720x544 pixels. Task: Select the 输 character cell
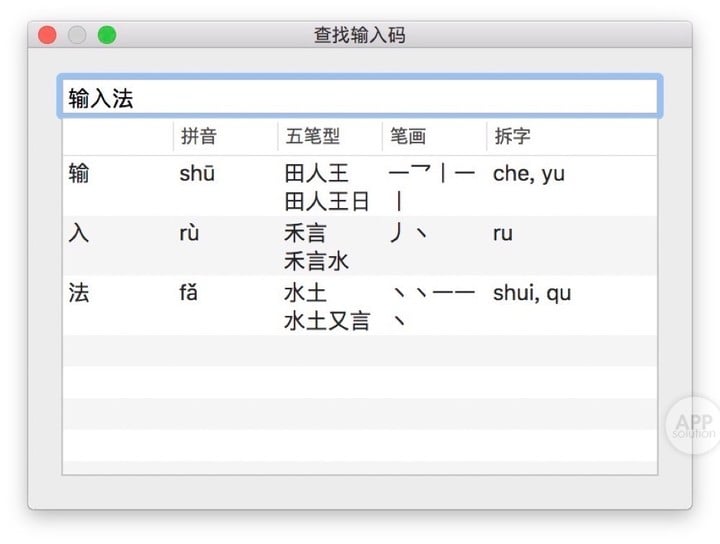pos(79,174)
